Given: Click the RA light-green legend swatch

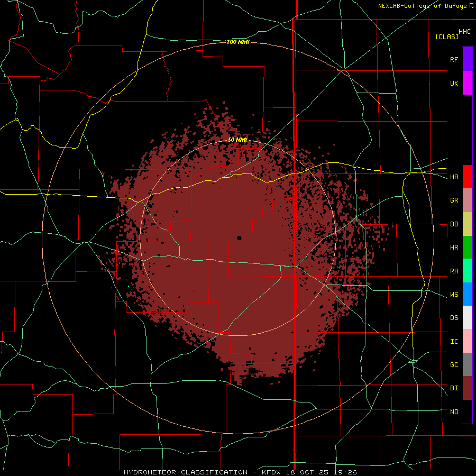Looking at the screenshot, I should [x=467, y=271].
